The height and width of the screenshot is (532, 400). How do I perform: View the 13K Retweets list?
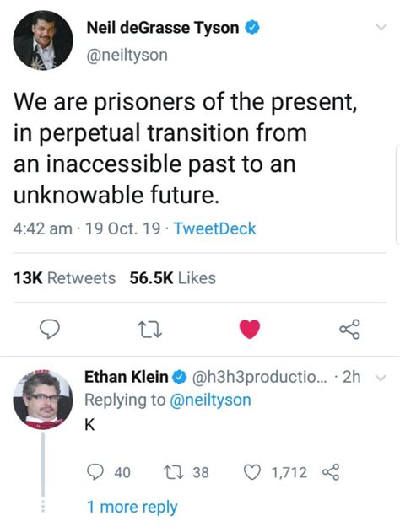[64, 278]
